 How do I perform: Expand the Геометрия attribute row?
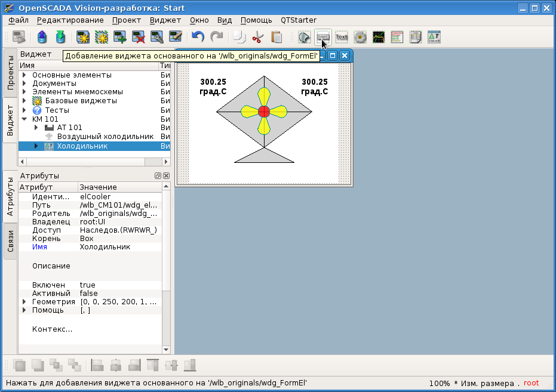(x=24, y=302)
